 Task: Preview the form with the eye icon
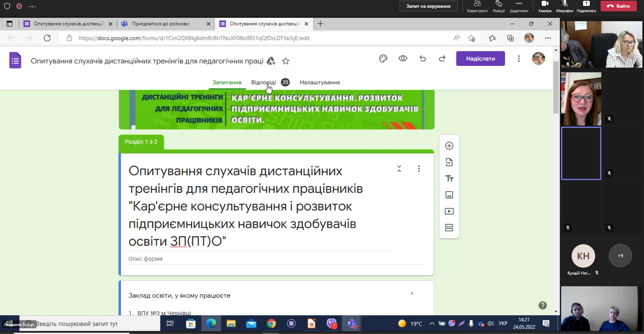[x=403, y=59]
